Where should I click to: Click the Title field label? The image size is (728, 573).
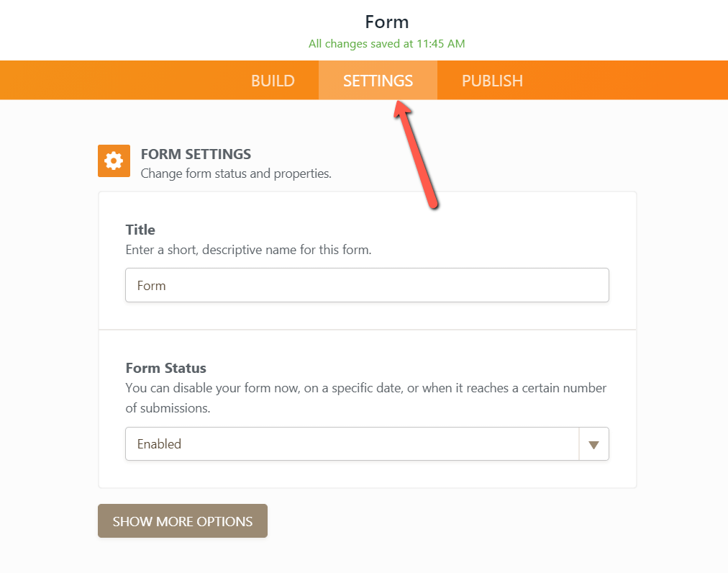pyautogui.click(x=140, y=230)
